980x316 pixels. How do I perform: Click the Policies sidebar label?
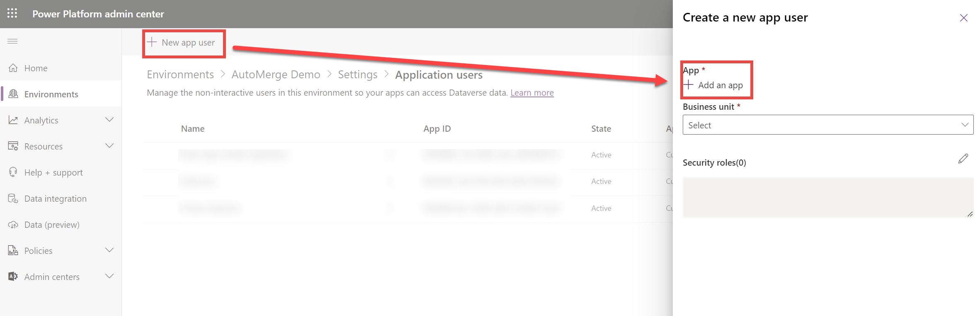[38, 251]
